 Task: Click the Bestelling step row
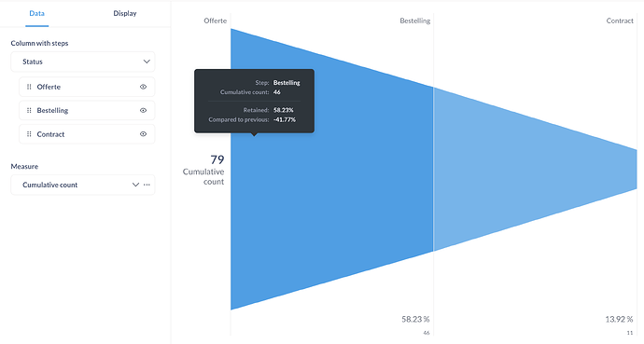tap(87, 110)
